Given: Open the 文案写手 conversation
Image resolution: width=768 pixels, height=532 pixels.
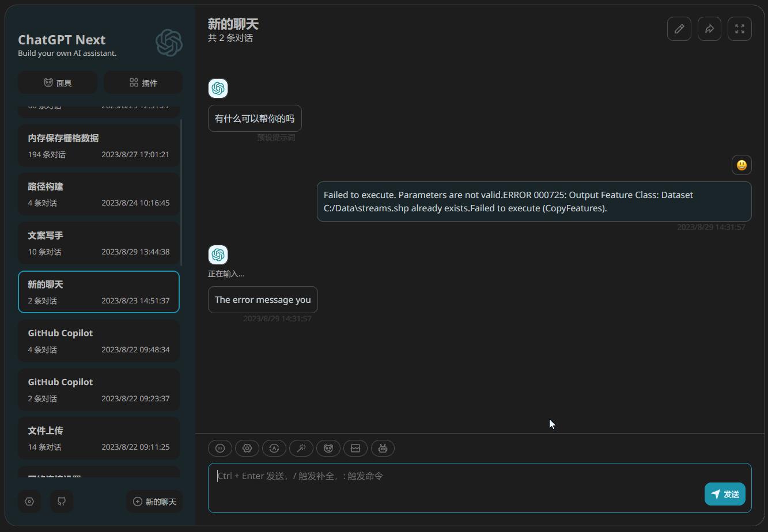Looking at the screenshot, I should click(99, 242).
